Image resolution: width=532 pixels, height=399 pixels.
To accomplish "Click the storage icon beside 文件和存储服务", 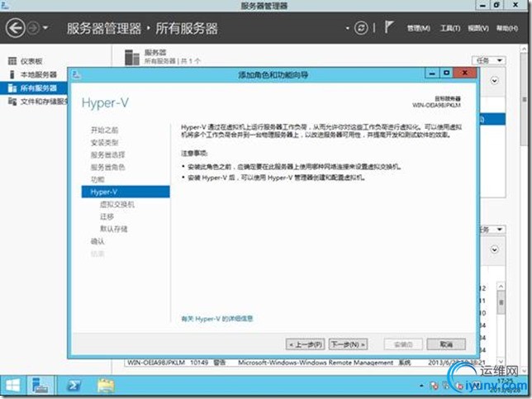I will pyautogui.click(x=12, y=102).
